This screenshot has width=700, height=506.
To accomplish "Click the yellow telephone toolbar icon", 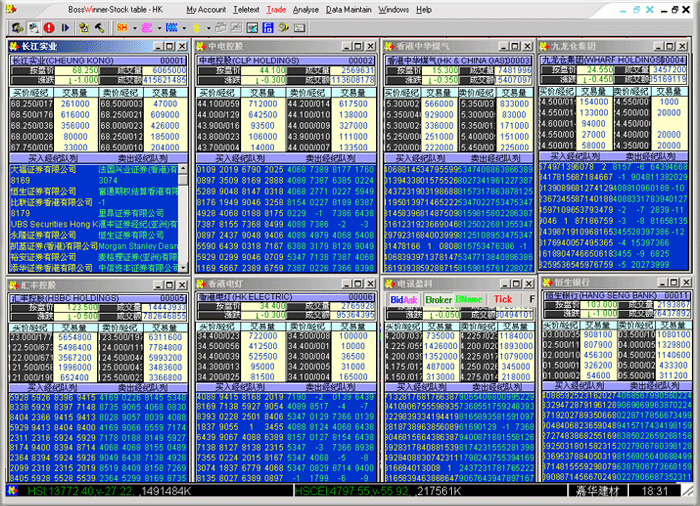I will coord(283,28).
